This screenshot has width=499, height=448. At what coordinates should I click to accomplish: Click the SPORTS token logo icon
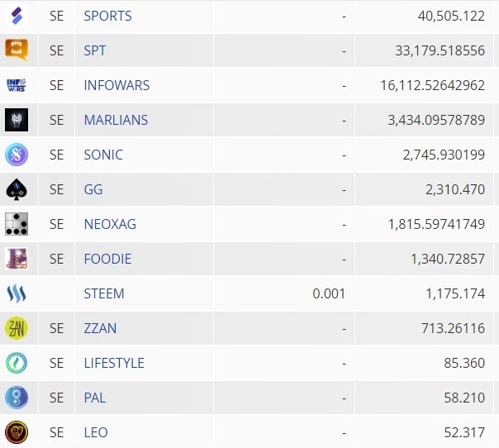(x=17, y=16)
